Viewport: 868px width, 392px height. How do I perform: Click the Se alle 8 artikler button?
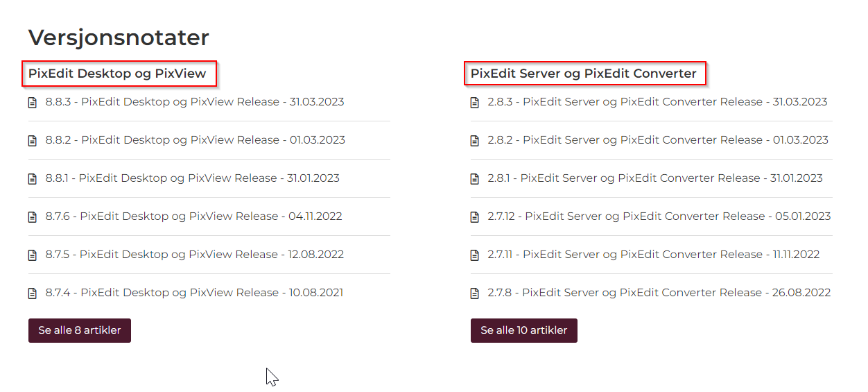(80, 330)
